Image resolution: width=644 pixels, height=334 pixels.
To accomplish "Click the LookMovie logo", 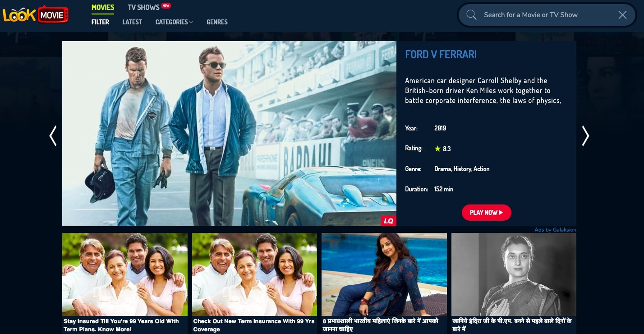I will (x=36, y=14).
